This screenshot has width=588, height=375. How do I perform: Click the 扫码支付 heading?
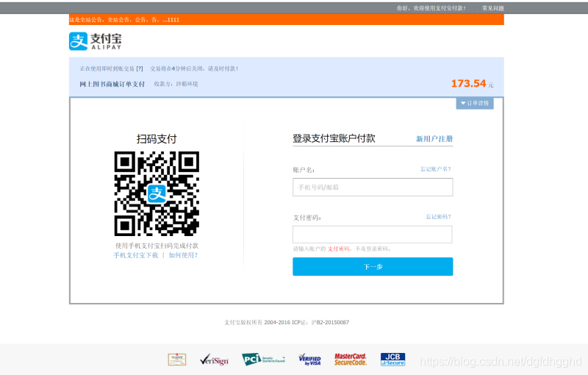[x=157, y=139]
